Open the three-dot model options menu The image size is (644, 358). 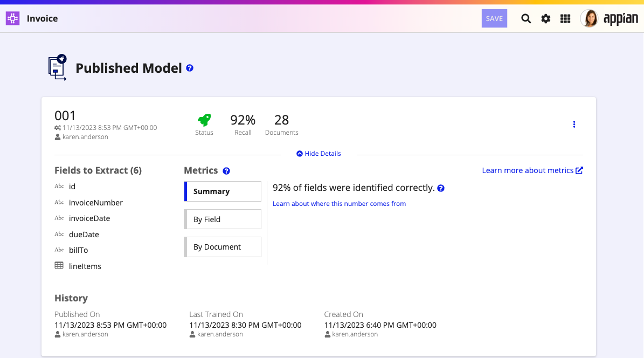tap(574, 124)
